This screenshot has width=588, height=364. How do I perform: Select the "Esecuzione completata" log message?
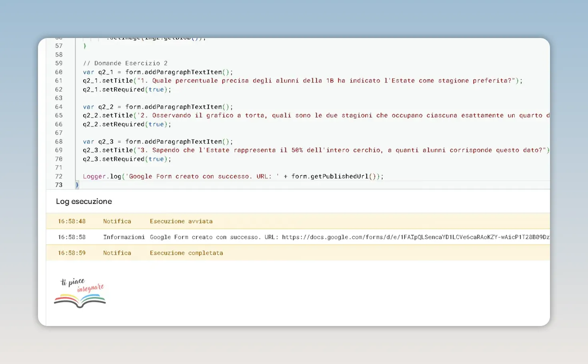coord(186,253)
